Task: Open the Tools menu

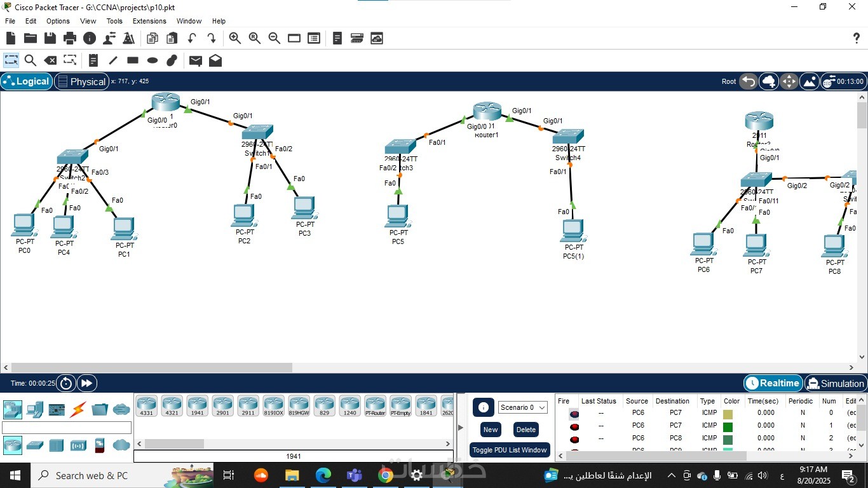Action: coord(114,21)
